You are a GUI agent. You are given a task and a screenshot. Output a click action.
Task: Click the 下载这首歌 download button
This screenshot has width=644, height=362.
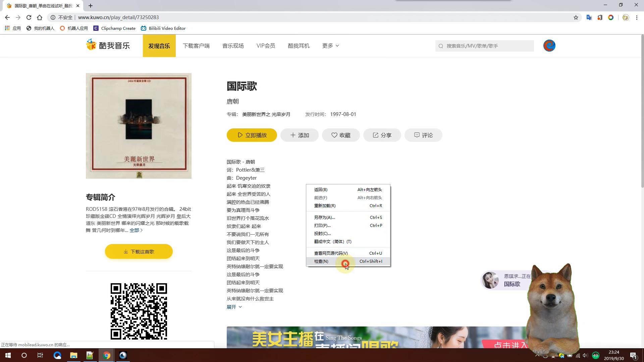(139, 251)
